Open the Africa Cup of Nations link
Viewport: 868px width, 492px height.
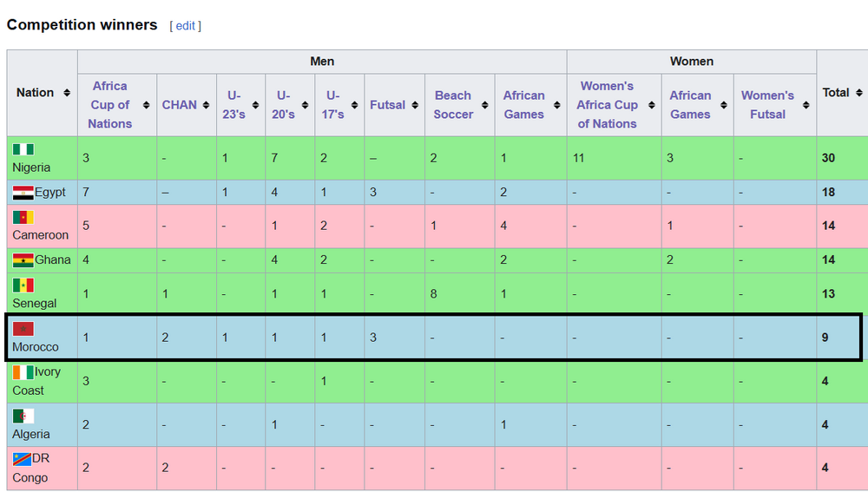tap(109, 105)
